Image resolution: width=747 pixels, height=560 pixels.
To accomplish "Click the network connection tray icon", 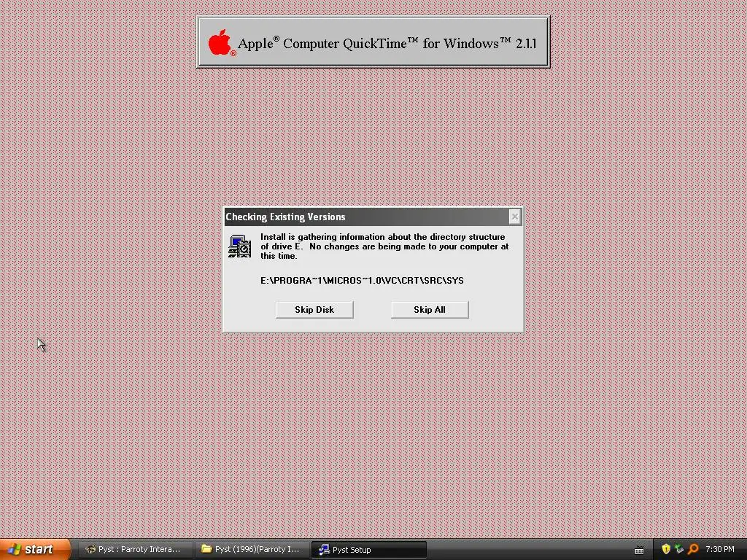I will 679,549.
